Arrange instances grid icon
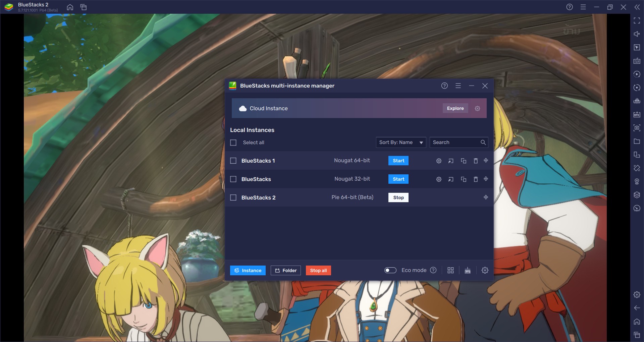 tap(451, 270)
